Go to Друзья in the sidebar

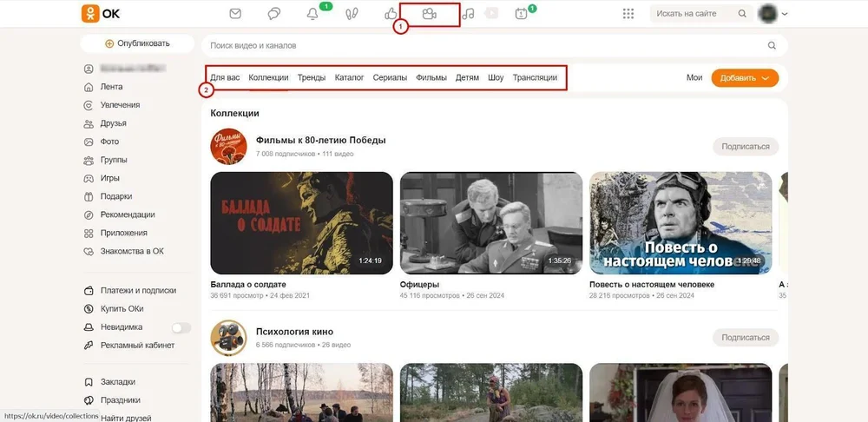113,123
